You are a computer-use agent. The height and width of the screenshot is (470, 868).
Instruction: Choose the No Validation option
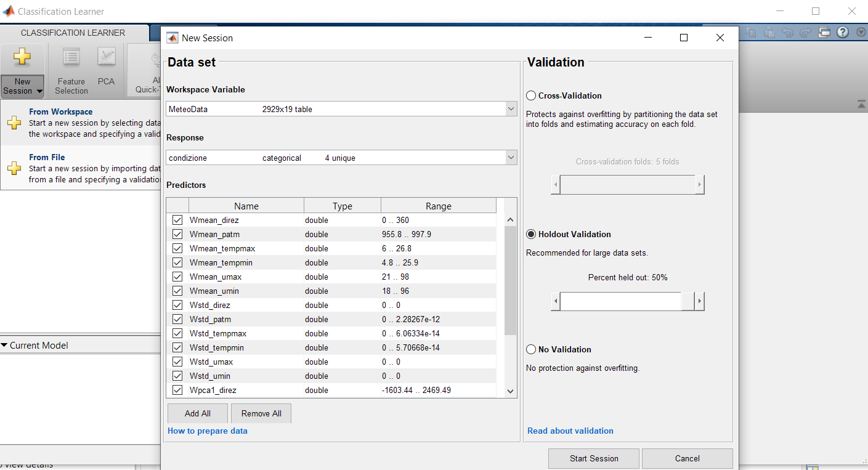pyautogui.click(x=531, y=349)
